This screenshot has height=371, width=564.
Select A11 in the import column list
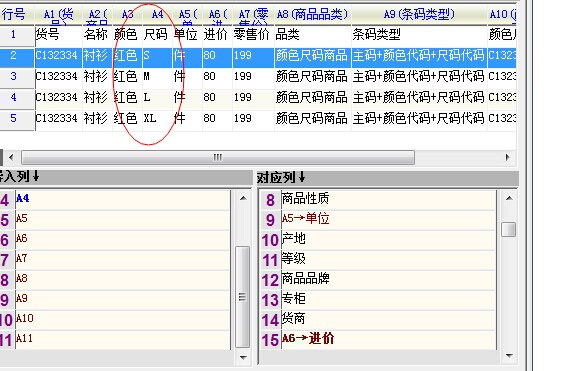pyautogui.click(x=122, y=340)
